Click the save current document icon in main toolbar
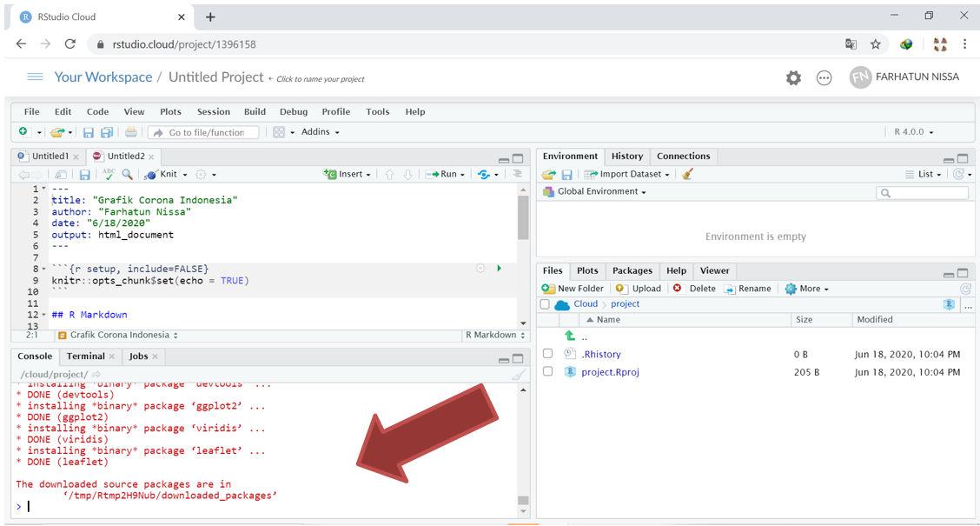 coord(88,132)
